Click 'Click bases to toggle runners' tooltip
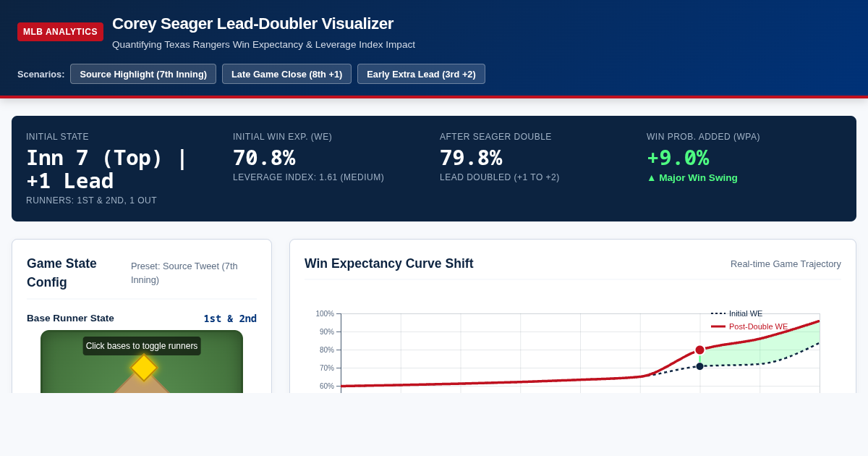 142,346
